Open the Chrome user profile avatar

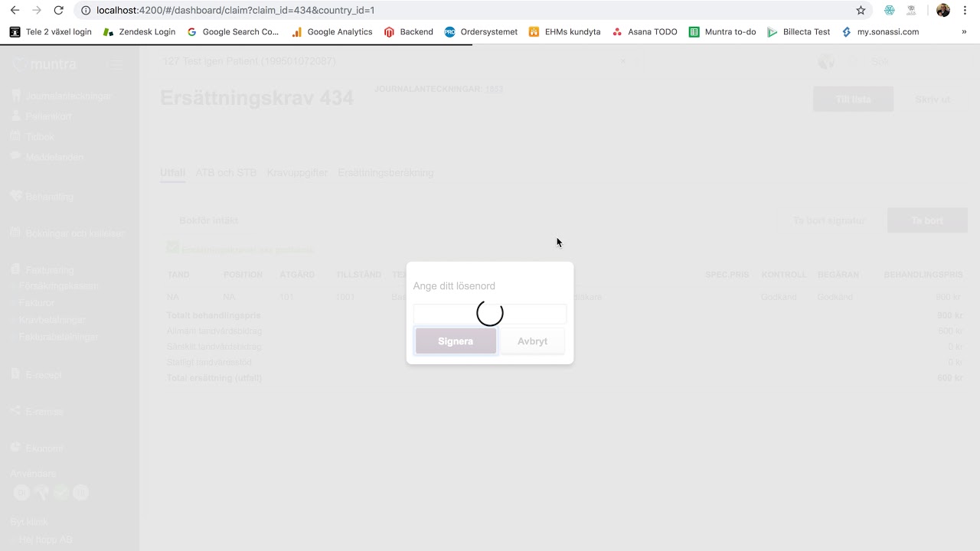(x=943, y=10)
